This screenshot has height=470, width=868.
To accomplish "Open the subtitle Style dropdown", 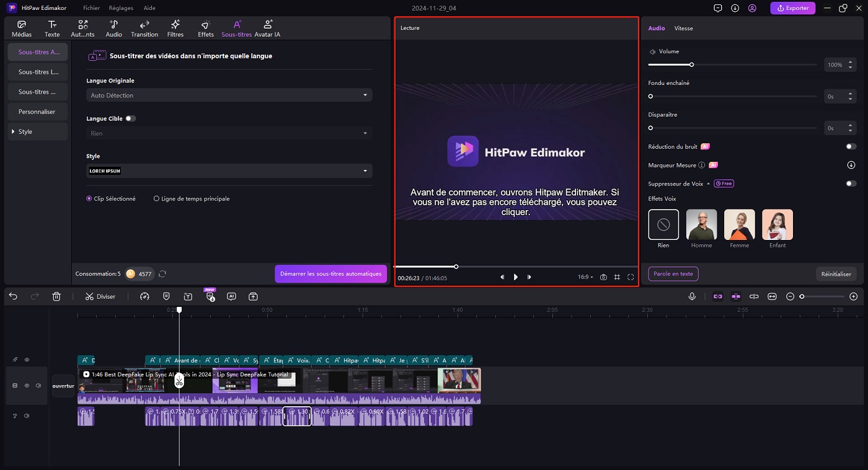I will tap(229, 171).
